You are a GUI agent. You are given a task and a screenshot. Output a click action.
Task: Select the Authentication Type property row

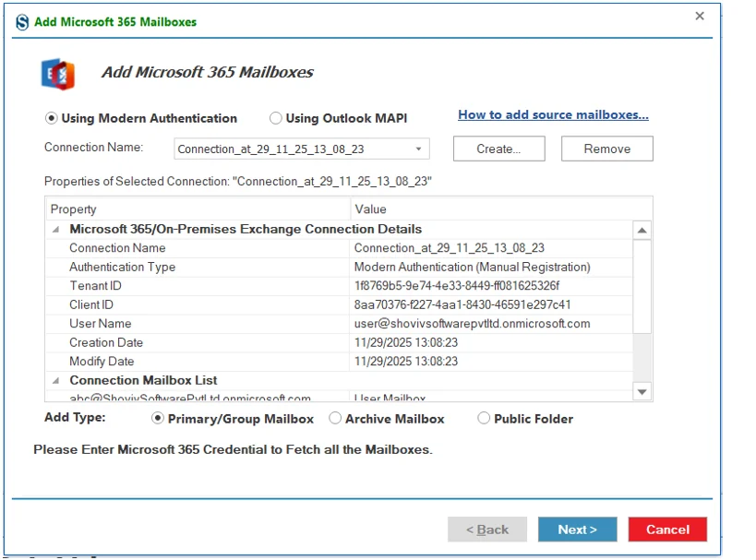pos(339,267)
